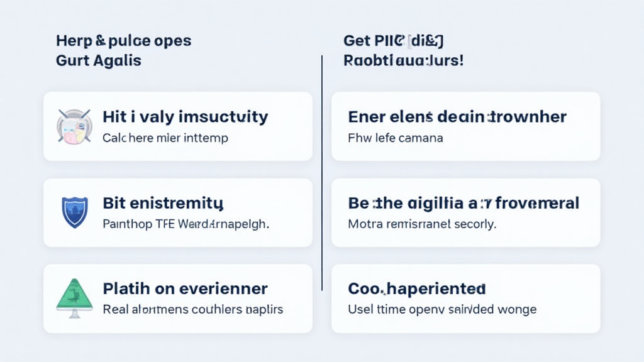644x362 pixels.
Task: Click the "Herp & pulce opes" heading line
Action: 123,41
